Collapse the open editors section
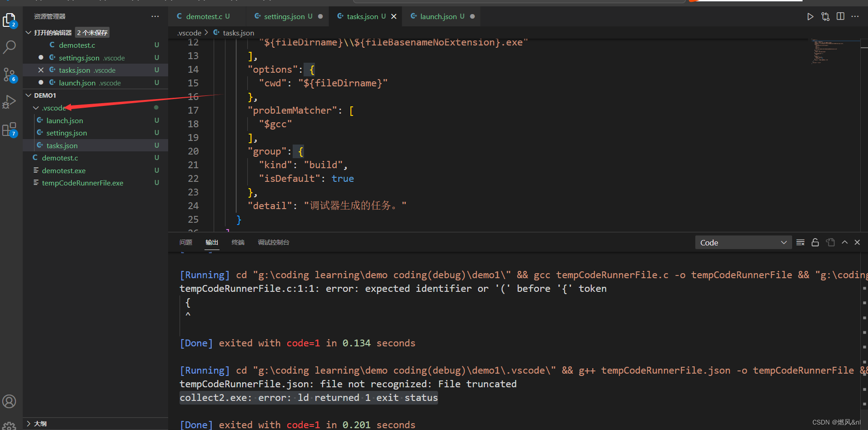 point(29,33)
